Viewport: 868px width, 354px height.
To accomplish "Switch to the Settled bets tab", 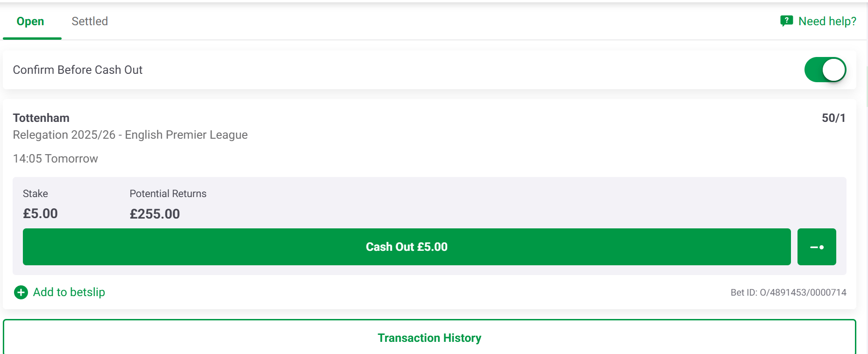I will pyautogui.click(x=90, y=21).
